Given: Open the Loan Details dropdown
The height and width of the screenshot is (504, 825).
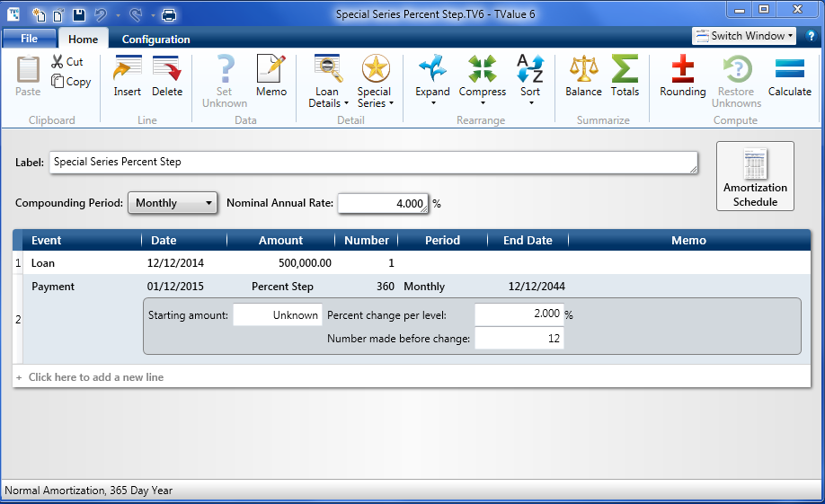Looking at the screenshot, I should point(328,82).
